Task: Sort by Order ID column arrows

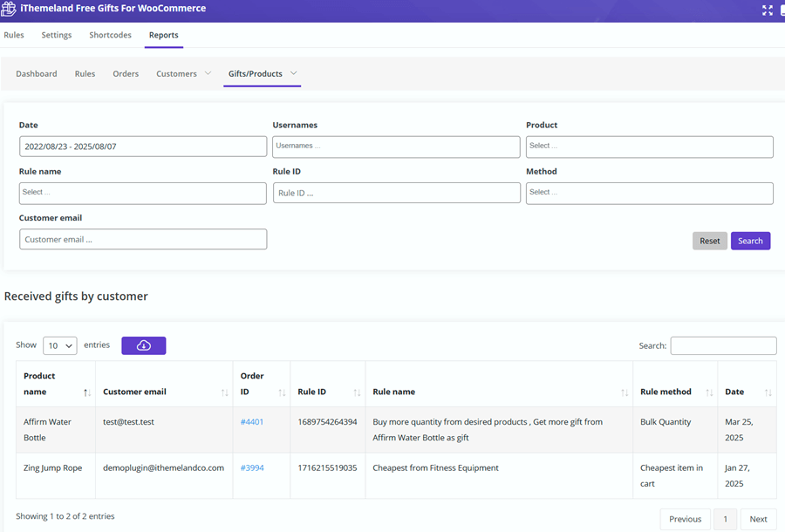Action: [x=282, y=392]
